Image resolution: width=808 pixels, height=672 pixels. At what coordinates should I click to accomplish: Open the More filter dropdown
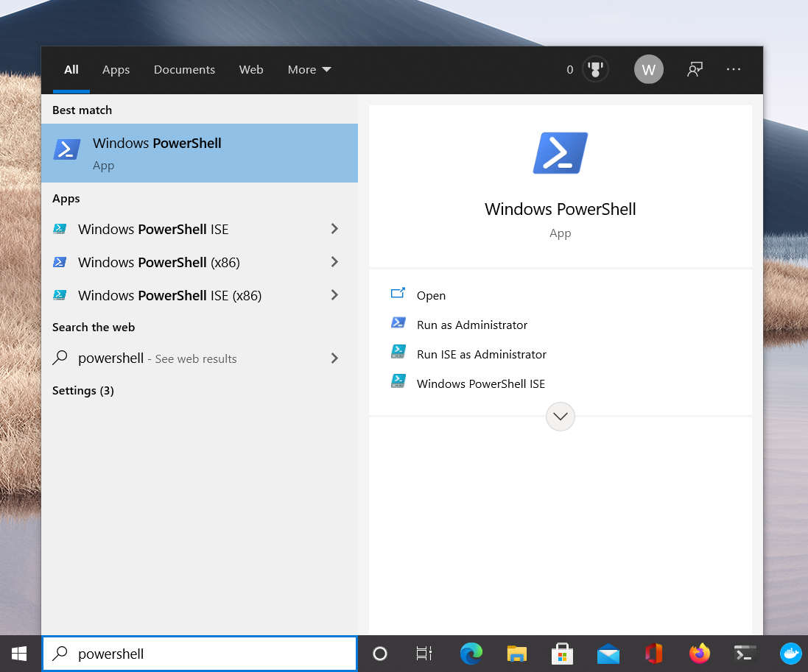click(309, 69)
